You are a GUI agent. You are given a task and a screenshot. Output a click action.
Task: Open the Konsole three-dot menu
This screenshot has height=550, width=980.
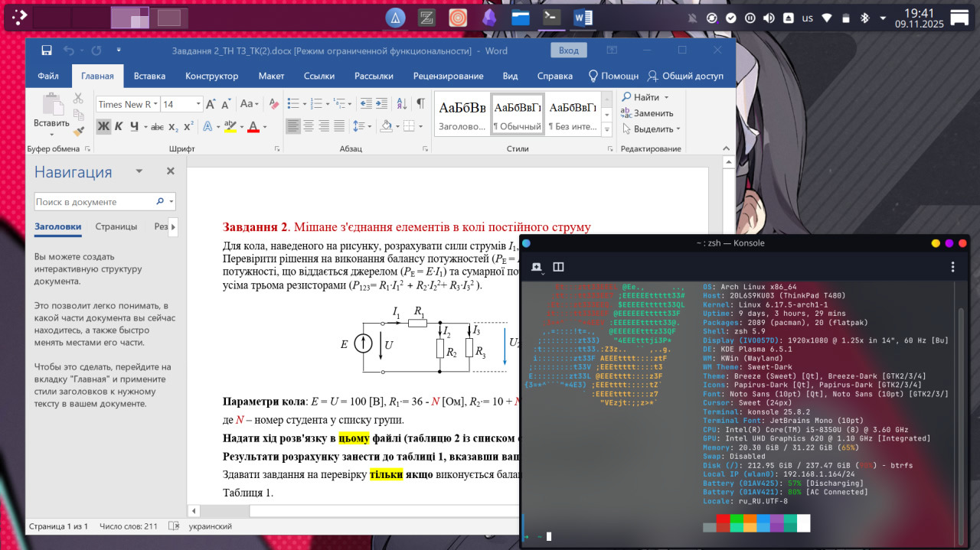[x=952, y=267]
